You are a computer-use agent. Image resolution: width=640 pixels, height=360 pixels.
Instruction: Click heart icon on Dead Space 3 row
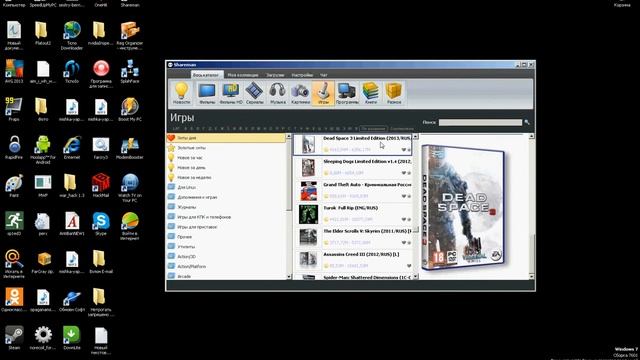tap(404, 150)
